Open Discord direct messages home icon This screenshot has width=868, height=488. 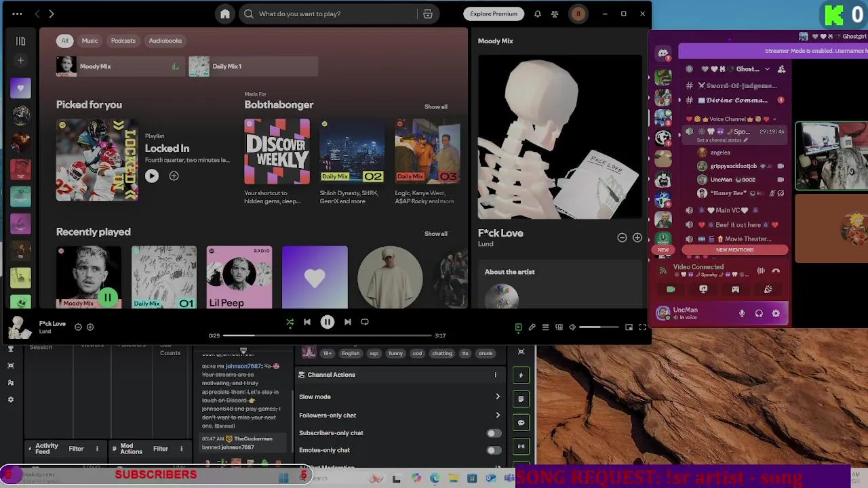(x=663, y=53)
